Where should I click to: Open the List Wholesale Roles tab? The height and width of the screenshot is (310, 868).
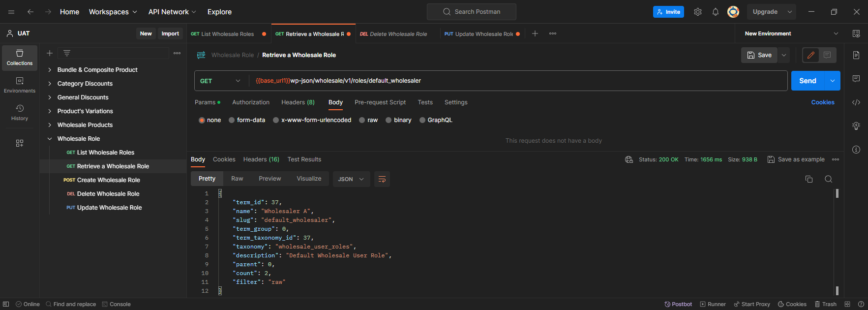point(229,34)
